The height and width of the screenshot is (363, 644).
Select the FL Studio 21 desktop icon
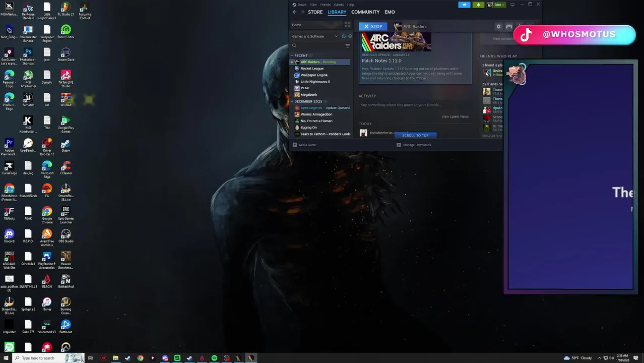click(66, 10)
